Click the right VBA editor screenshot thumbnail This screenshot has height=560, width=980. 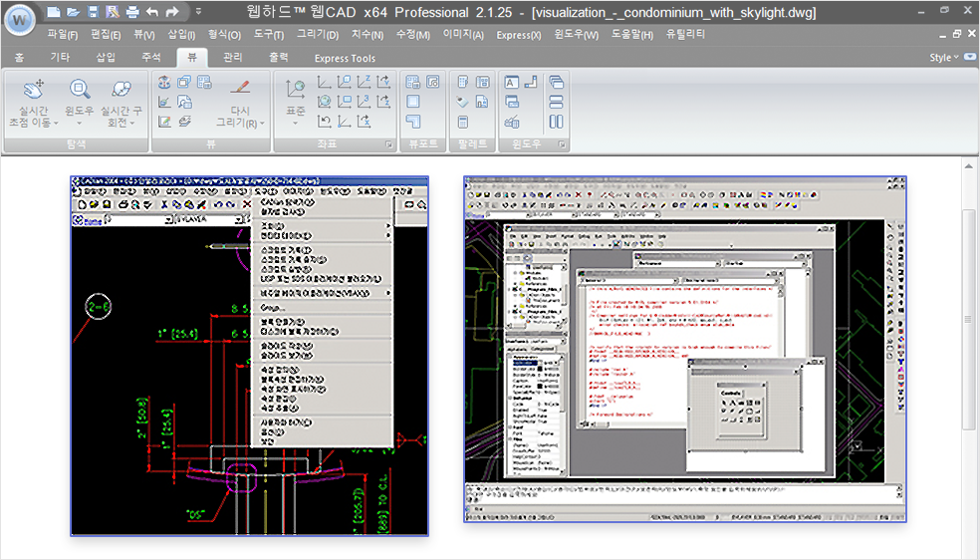click(685, 350)
